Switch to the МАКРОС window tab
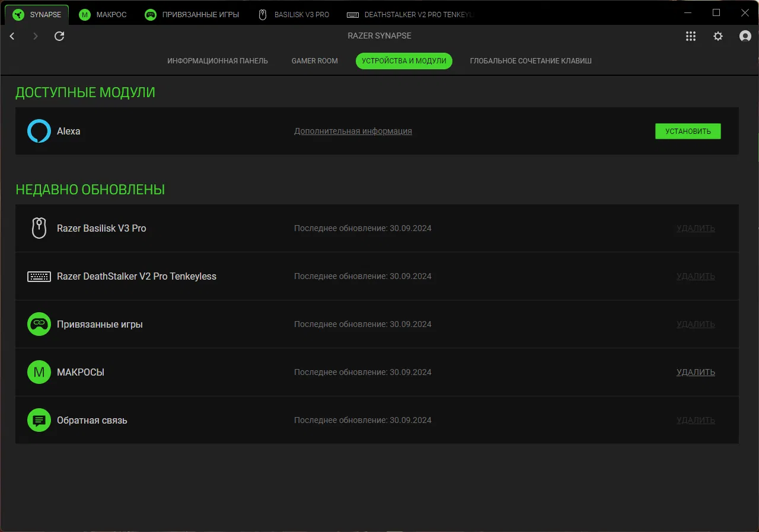The width and height of the screenshot is (759, 532). [103, 15]
